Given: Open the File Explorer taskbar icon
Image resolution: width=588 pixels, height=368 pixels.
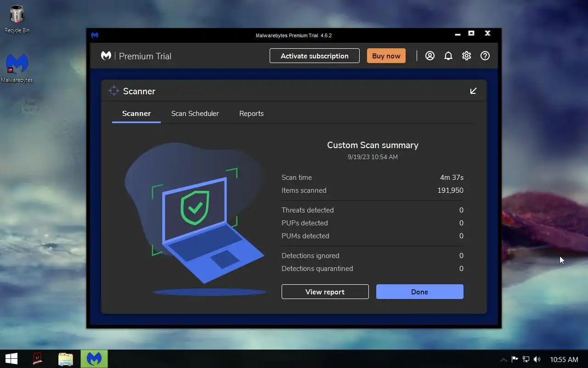Looking at the screenshot, I should point(66,359).
